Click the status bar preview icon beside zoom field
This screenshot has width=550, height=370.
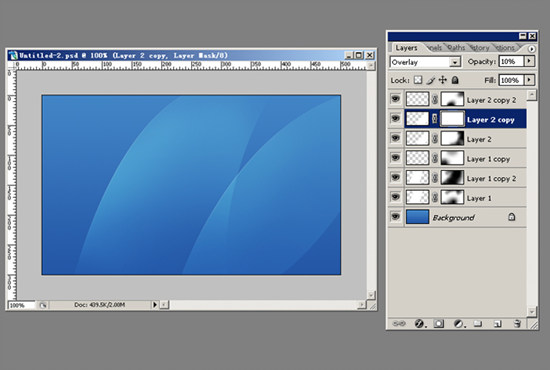(42, 305)
